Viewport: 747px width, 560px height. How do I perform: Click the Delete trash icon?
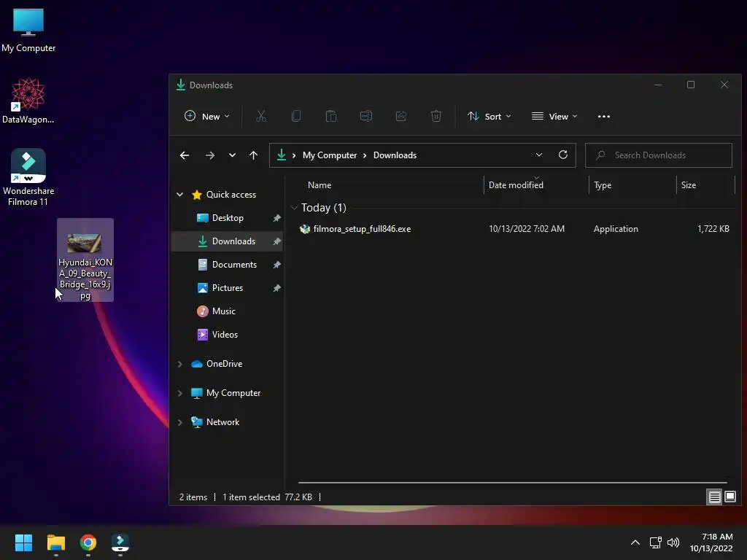436,116
